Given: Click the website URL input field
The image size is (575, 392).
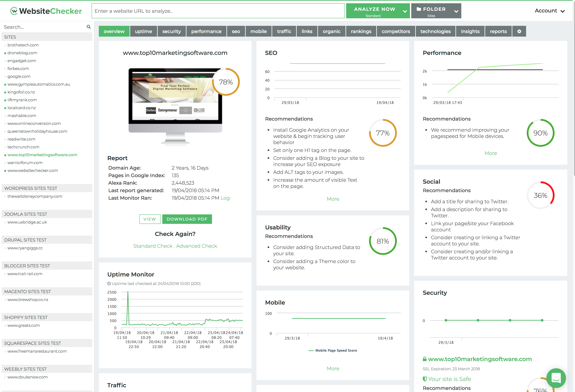Looking at the screenshot, I should tap(218, 11).
